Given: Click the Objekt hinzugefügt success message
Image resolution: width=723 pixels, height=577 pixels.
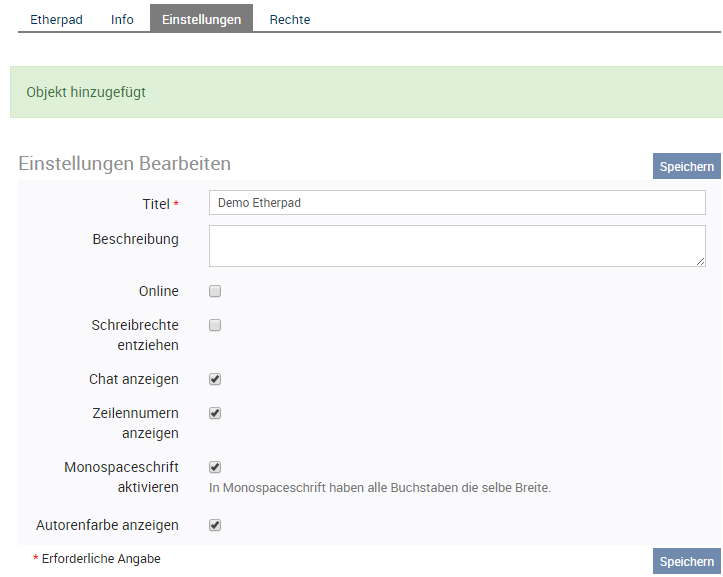Looking at the screenshot, I should pos(367,92).
